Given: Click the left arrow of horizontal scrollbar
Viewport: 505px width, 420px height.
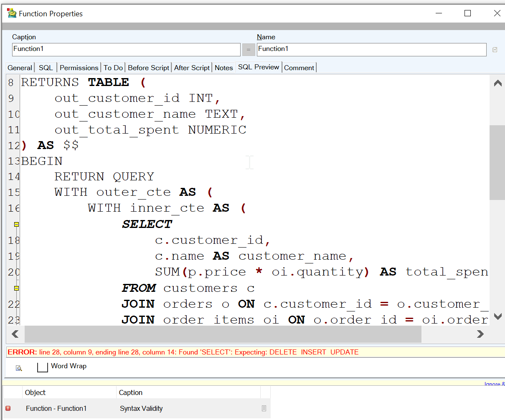Looking at the screenshot, I should (15, 334).
